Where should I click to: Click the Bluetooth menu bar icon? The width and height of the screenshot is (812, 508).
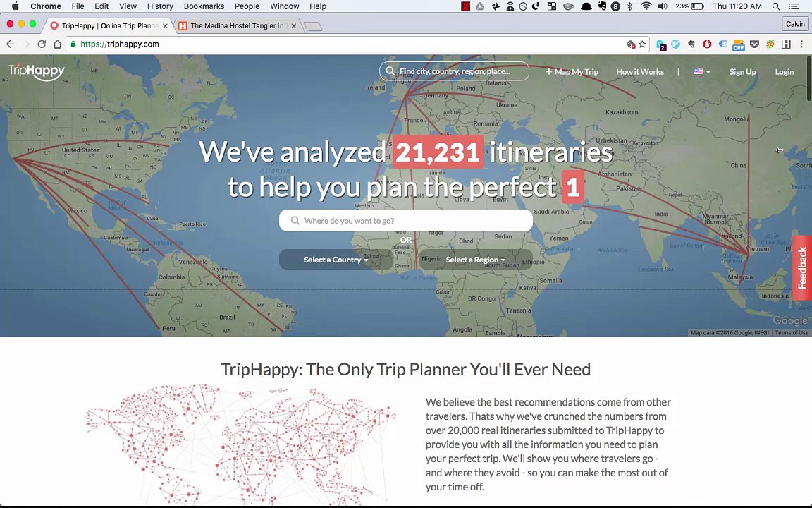[x=629, y=6]
